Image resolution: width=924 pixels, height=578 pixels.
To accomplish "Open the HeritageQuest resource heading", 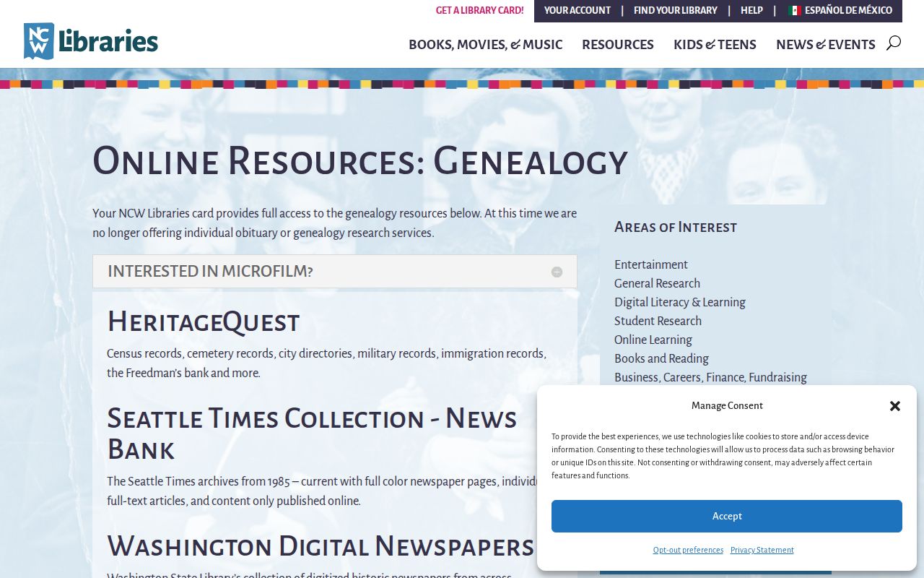I will tap(204, 322).
